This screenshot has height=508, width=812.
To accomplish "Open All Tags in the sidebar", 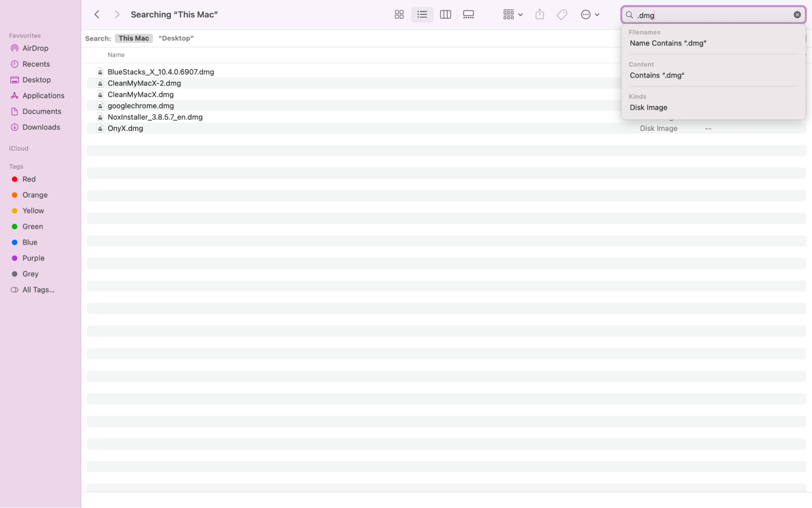I will coord(38,290).
